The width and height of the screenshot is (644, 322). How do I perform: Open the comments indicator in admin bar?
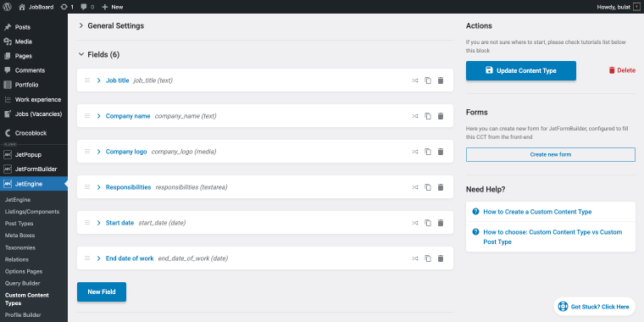(87, 7)
